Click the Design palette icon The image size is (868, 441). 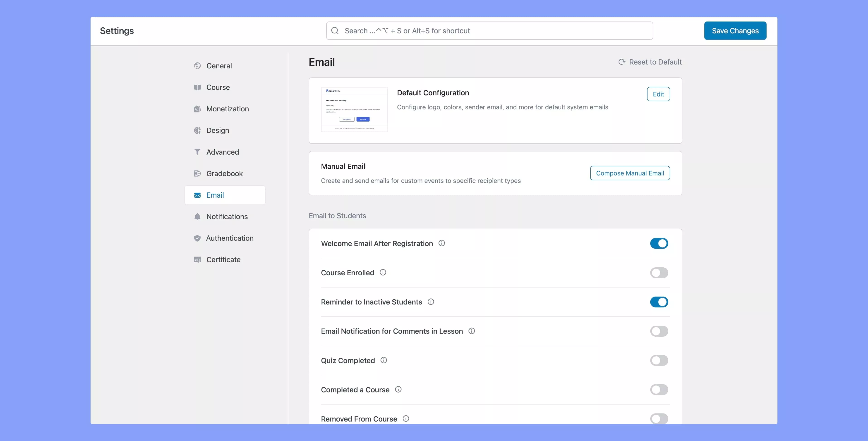(x=197, y=130)
